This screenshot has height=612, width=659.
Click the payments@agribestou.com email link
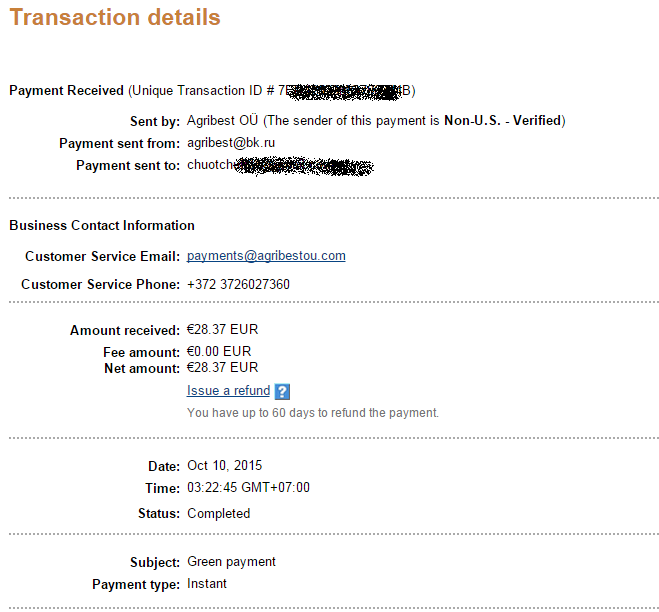pos(266,256)
